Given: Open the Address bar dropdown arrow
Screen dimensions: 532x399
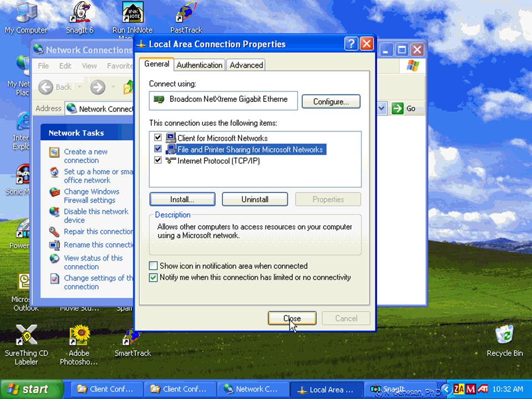Looking at the screenshot, I should (x=382, y=109).
